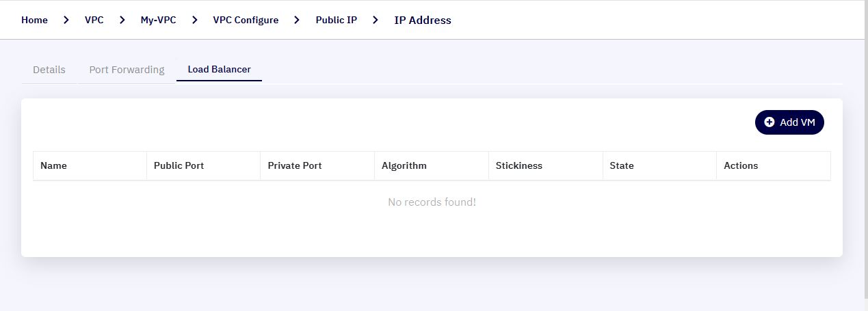868x311 pixels.
Task: Click the chevron arrow after Home breadcrumb
Action: pos(66,20)
